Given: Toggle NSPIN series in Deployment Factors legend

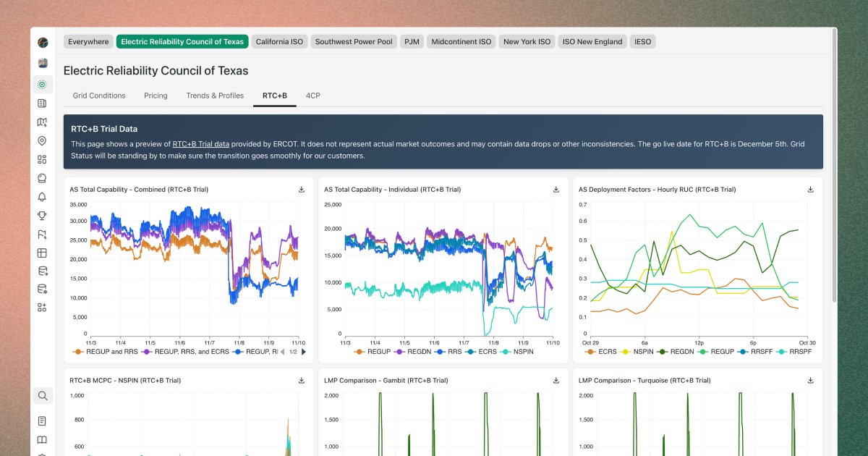Looking at the screenshot, I should click(x=637, y=352).
